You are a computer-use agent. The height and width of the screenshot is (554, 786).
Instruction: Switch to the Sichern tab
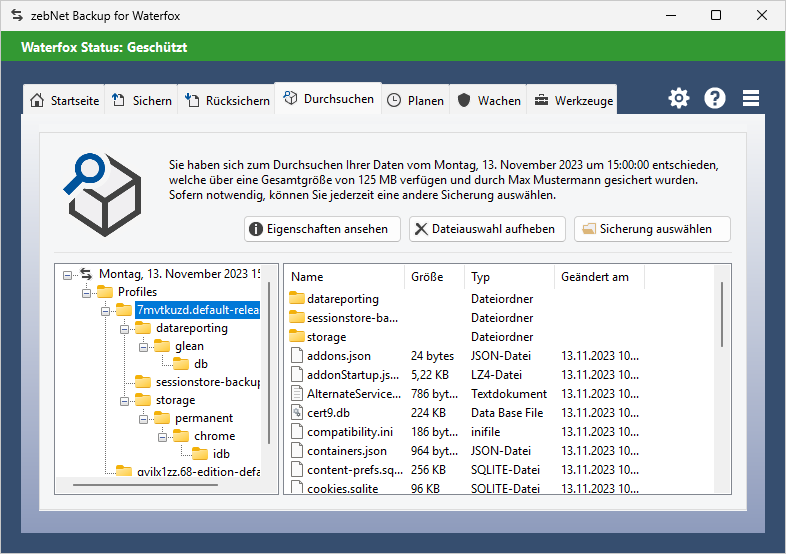(141, 100)
